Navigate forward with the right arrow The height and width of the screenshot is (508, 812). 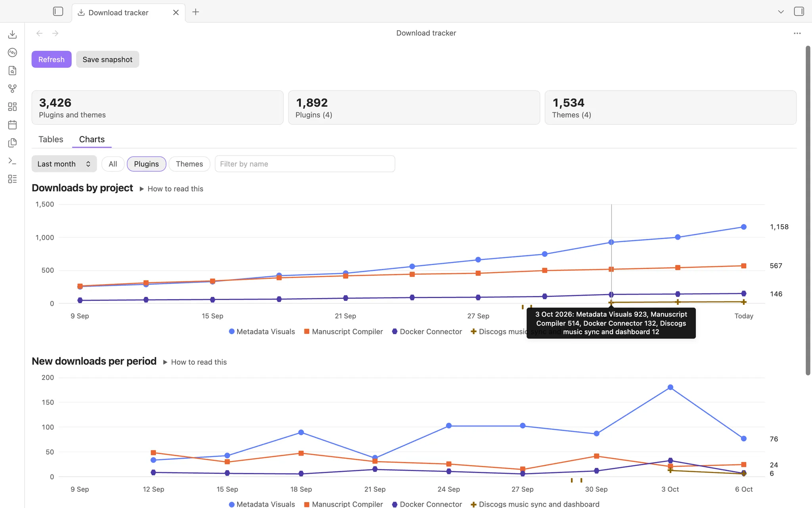(x=55, y=33)
